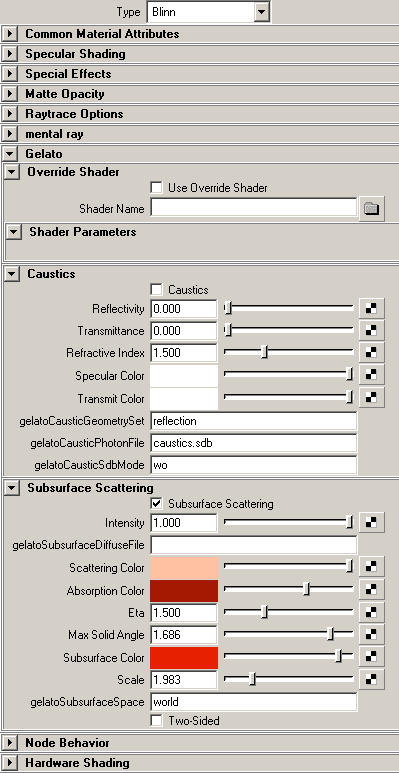This screenshot has width=399, height=773.
Task: Collapse the Subsurface Scattering section arrow
Action: pyautogui.click(x=12, y=488)
